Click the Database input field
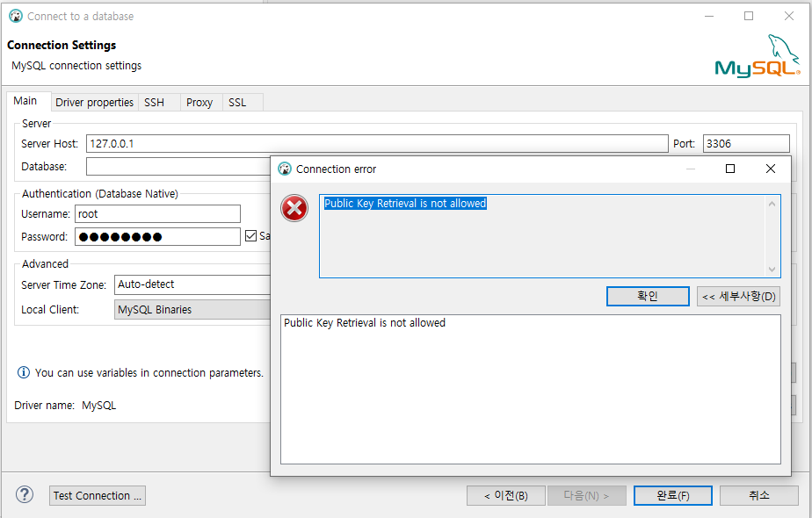The height and width of the screenshot is (518, 812). 178,167
